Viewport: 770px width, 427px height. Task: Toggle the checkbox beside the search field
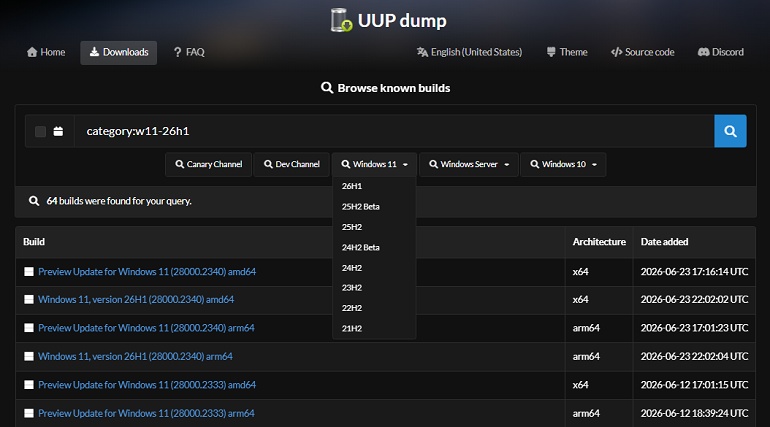coord(40,131)
